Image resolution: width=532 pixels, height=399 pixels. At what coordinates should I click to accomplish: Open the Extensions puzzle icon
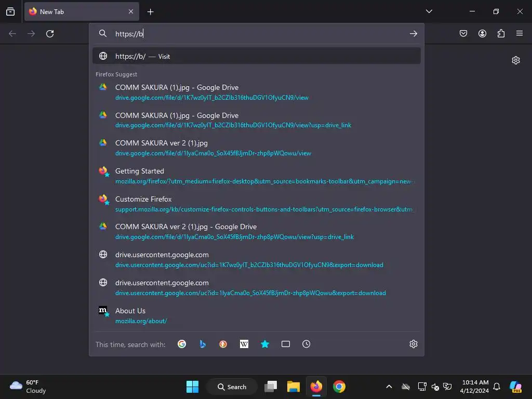pyautogui.click(x=501, y=33)
